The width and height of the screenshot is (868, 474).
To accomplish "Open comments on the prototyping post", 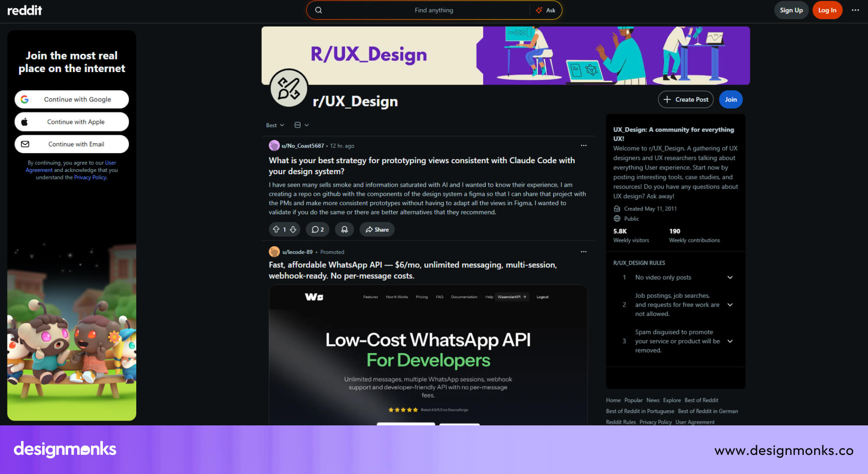I will 318,230.
